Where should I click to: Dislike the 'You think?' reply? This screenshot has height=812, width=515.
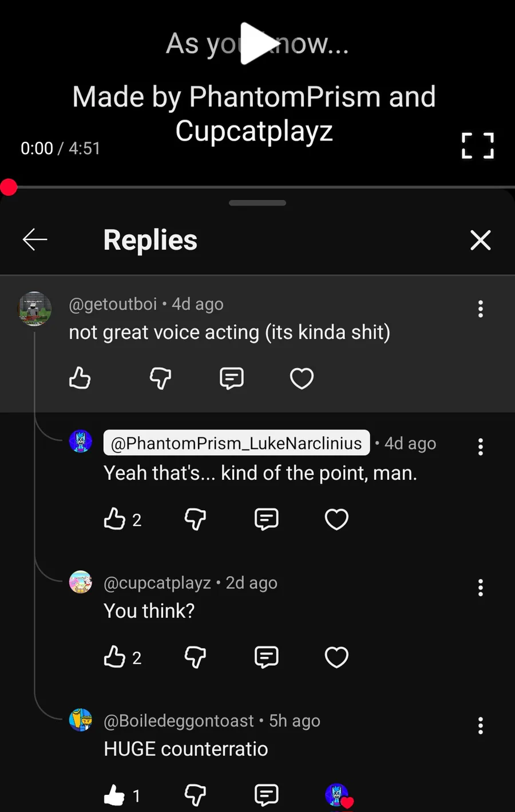click(195, 657)
